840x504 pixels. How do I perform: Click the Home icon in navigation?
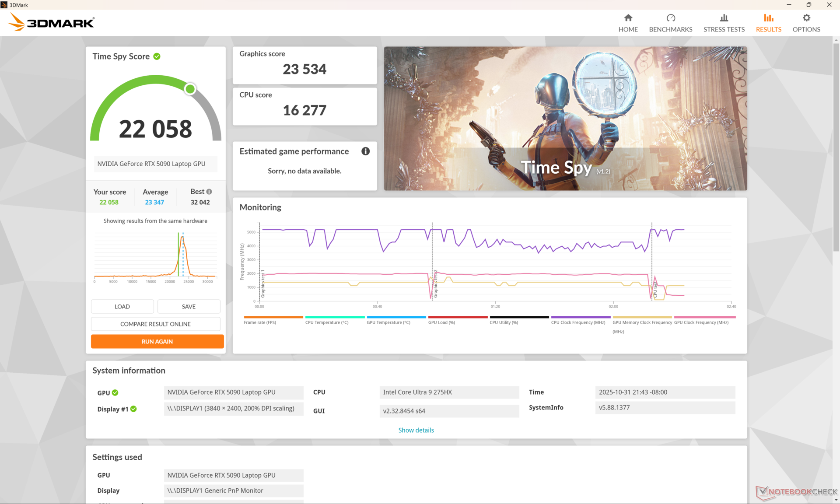coord(628,18)
